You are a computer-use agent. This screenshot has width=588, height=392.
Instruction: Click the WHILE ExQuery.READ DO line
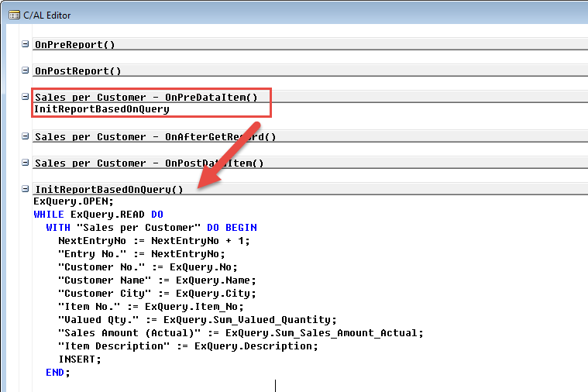tap(98, 215)
